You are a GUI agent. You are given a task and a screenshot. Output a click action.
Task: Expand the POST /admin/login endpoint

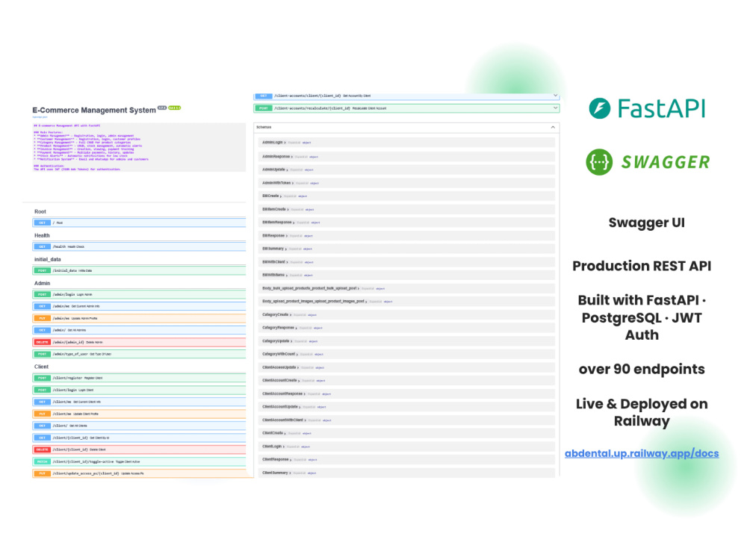point(139,294)
